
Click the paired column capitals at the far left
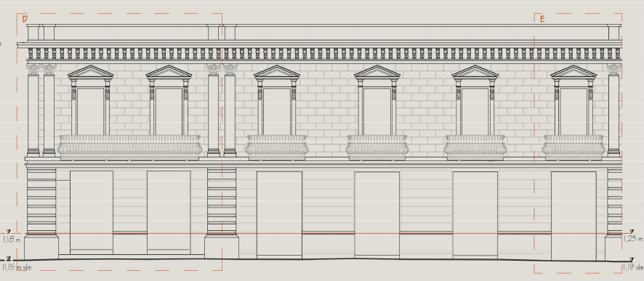pyautogui.click(x=41, y=68)
